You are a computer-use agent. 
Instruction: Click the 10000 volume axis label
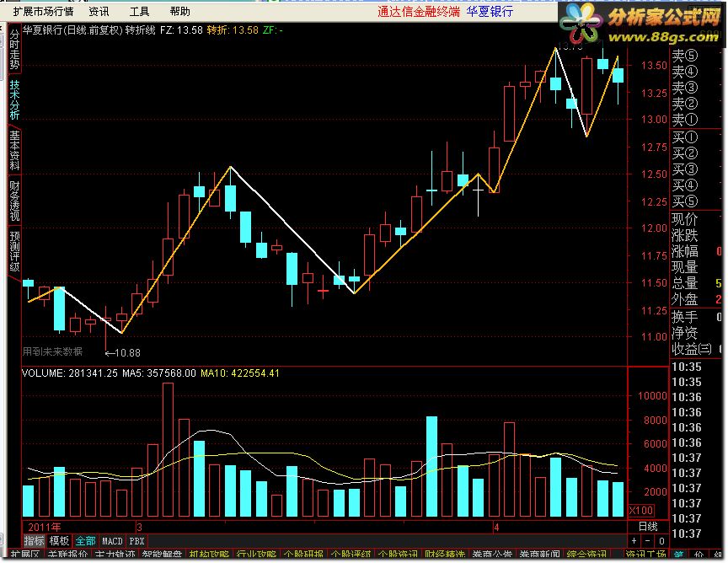tap(652, 396)
